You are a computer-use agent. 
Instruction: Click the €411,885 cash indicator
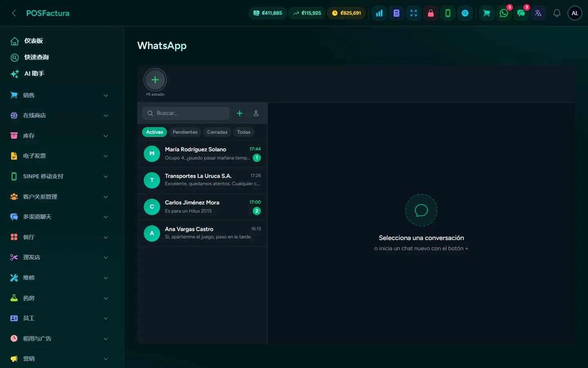pos(268,13)
